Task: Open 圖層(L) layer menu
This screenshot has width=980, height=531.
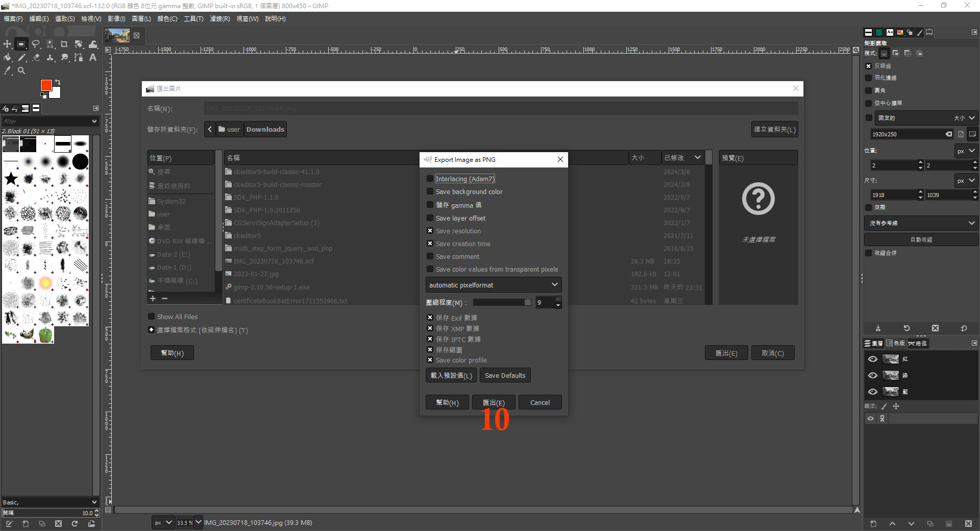Action: point(141,19)
